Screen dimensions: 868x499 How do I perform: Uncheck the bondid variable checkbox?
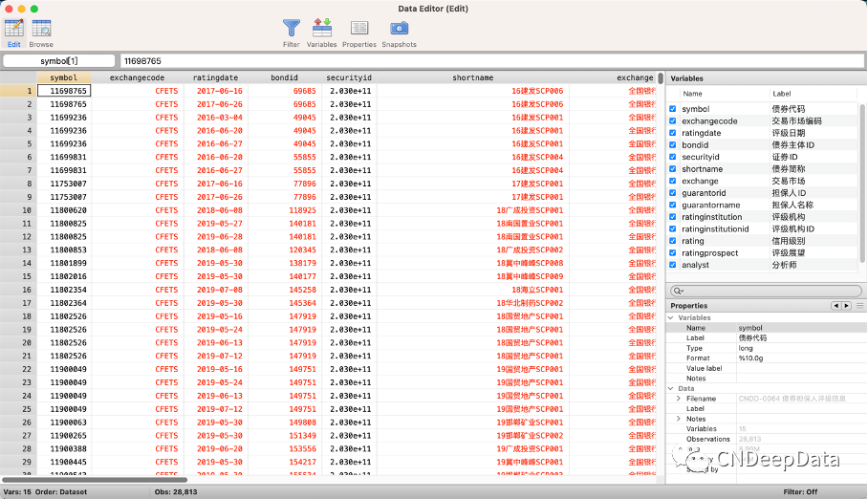(x=673, y=145)
